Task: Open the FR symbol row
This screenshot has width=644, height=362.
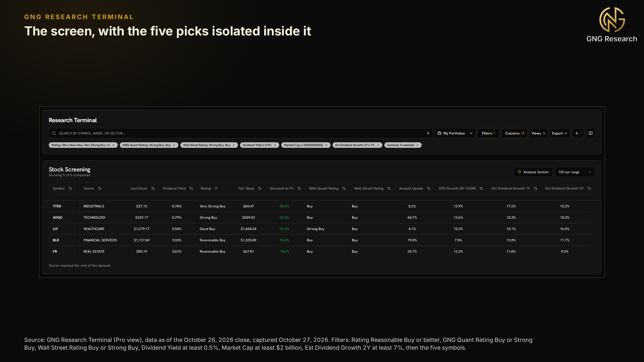Action: pos(55,251)
